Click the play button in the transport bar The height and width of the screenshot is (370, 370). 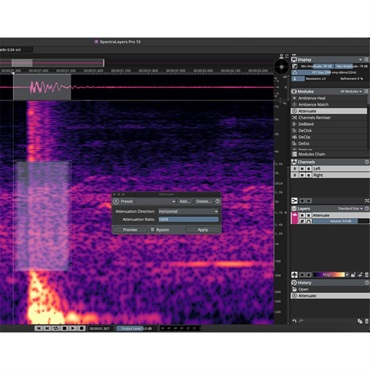click(73, 328)
